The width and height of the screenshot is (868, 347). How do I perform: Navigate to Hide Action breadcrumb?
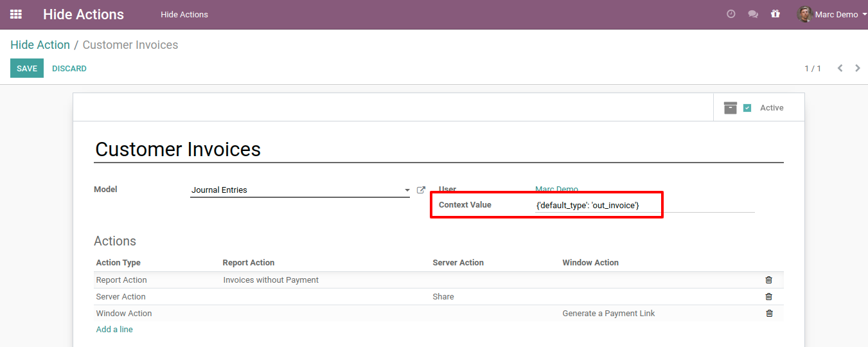[x=40, y=45]
